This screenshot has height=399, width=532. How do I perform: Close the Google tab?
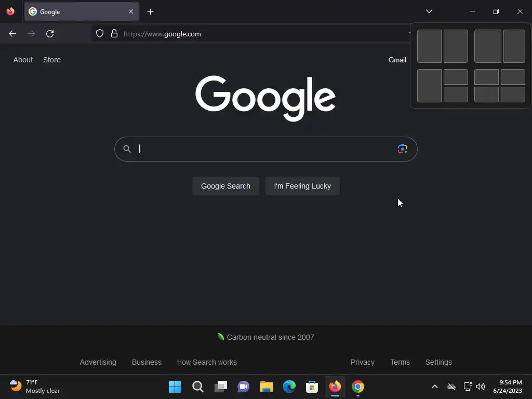pyautogui.click(x=130, y=11)
